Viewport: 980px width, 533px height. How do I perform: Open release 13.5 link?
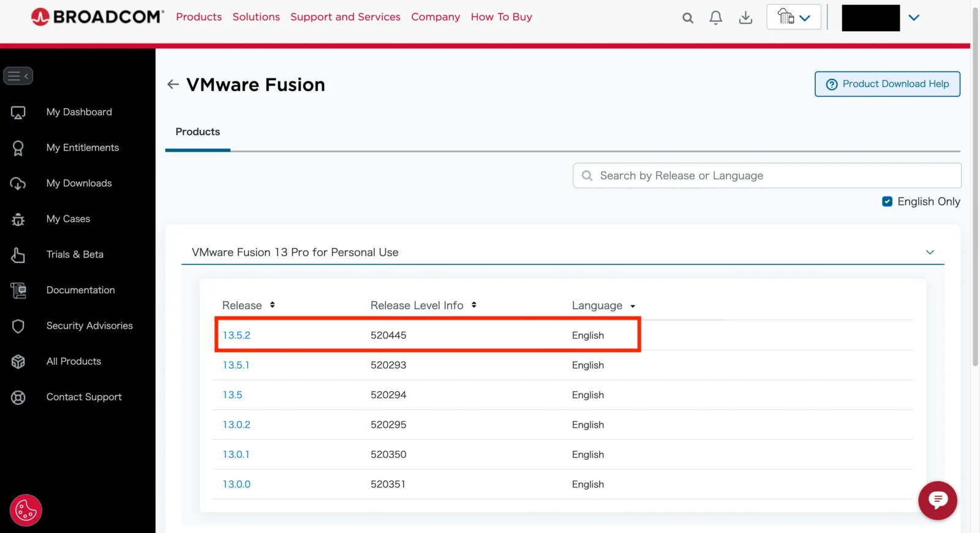[x=232, y=395]
